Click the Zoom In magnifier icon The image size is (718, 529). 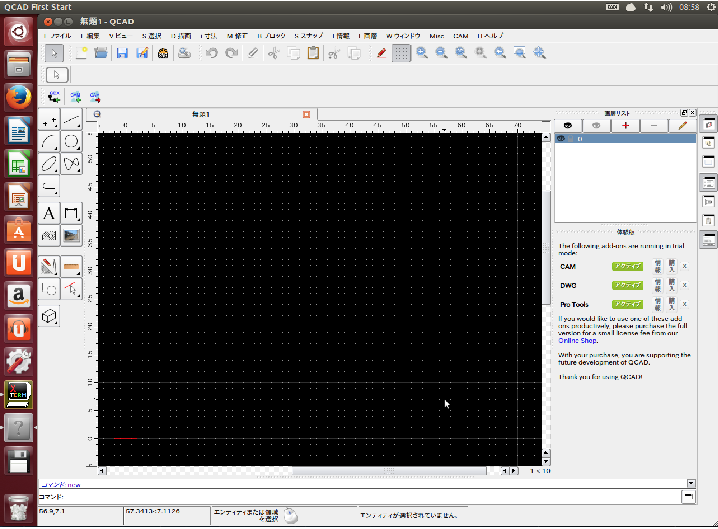(422, 53)
